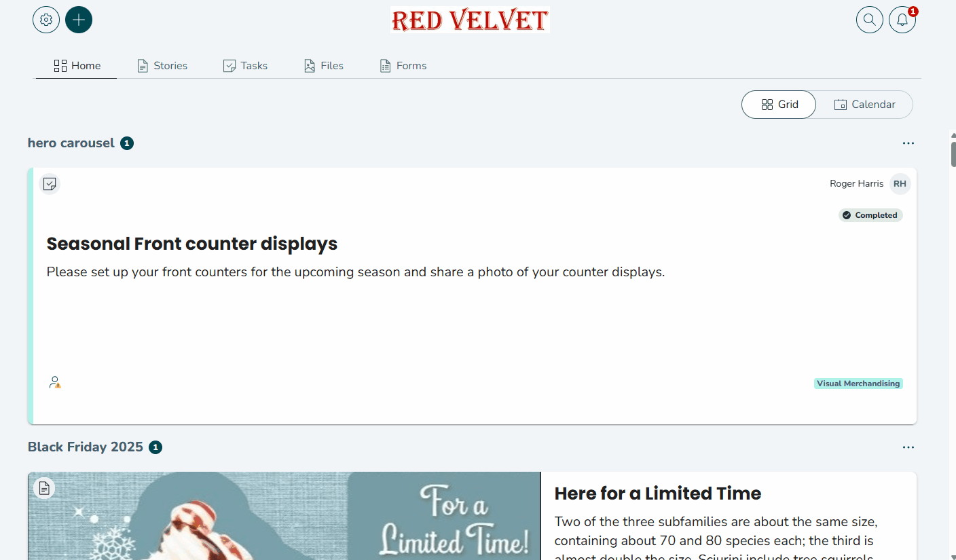The width and height of the screenshot is (956, 560).
Task: Click the RH avatar for Roger Harris
Action: (900, 184)
